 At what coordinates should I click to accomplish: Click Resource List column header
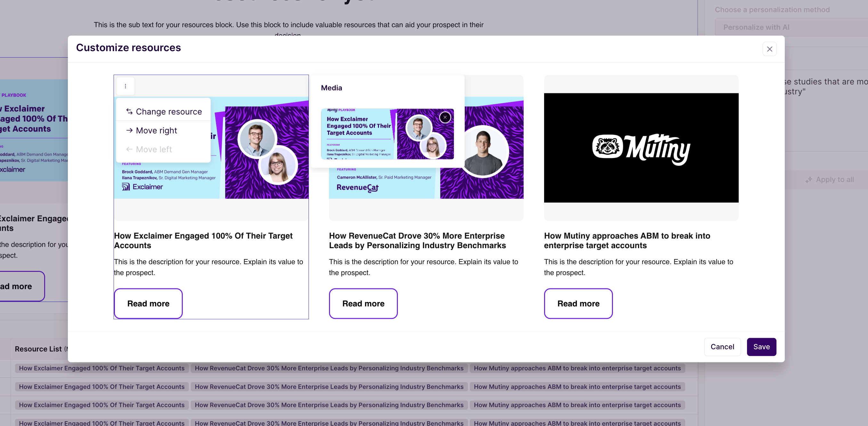(x=38, y=349)
